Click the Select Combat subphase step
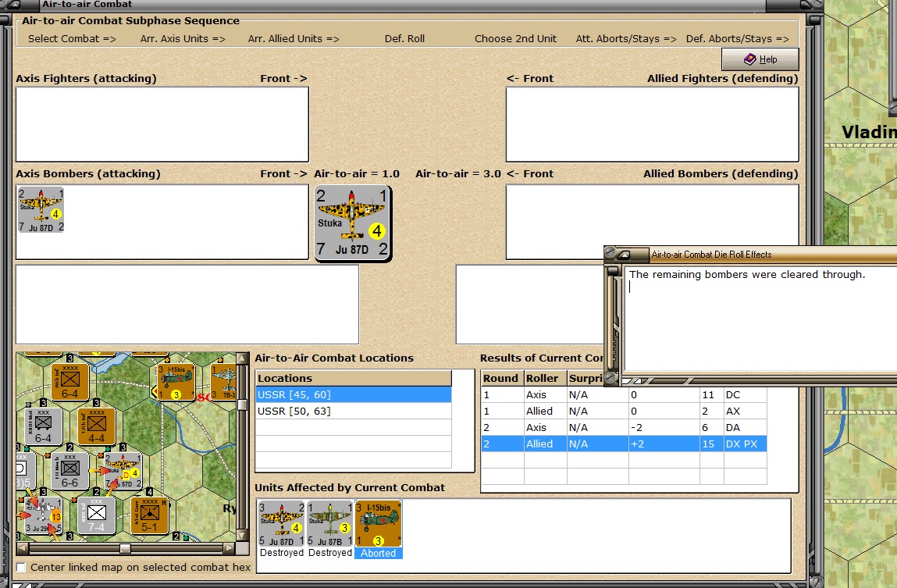 tap(72, 39)
